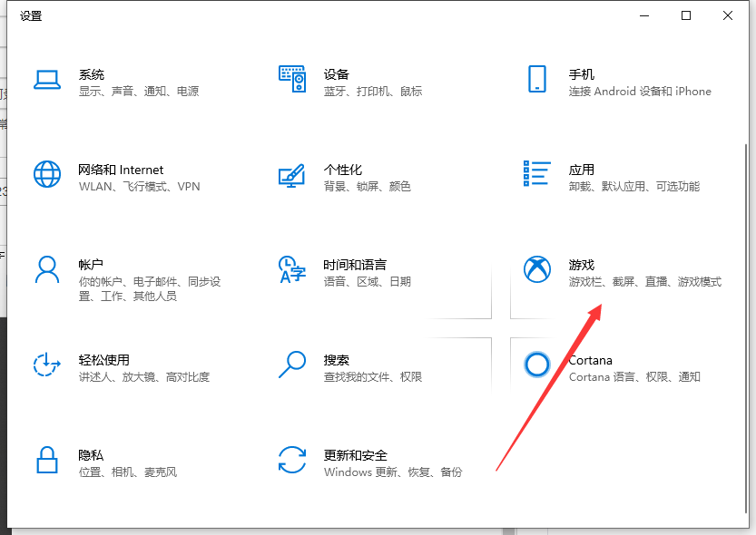Viewport: 756px width, 535px height.
Task: Click the System laptop icon
Action: tap(47, 80)
